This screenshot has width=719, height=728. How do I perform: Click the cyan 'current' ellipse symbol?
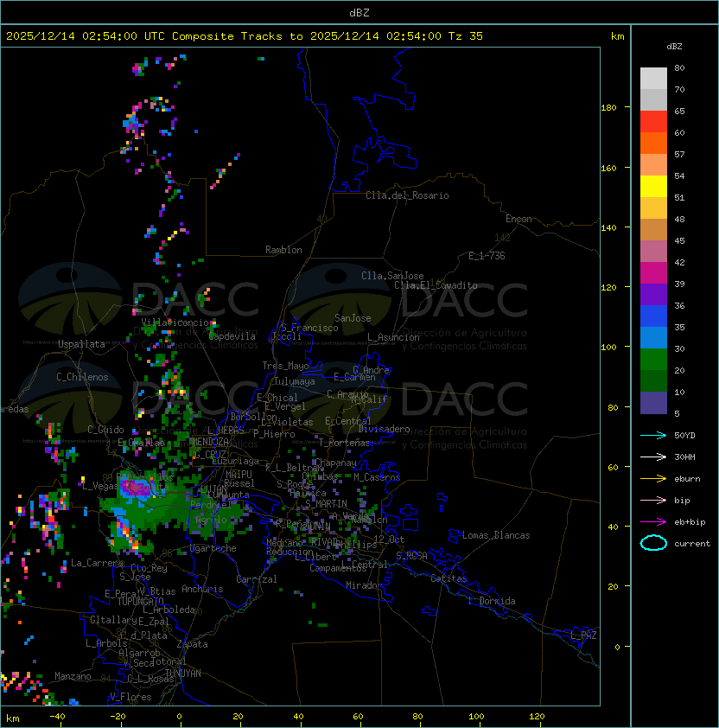coord(653,543)
